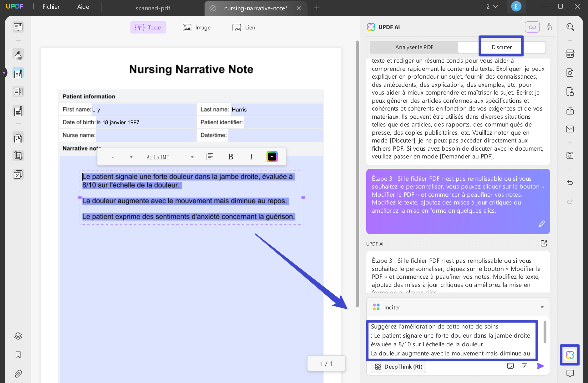The height and width of the screenshot is (383, 588).
Task: Expand the Inciter prompt dropdown
Action: tap(542, 307)
